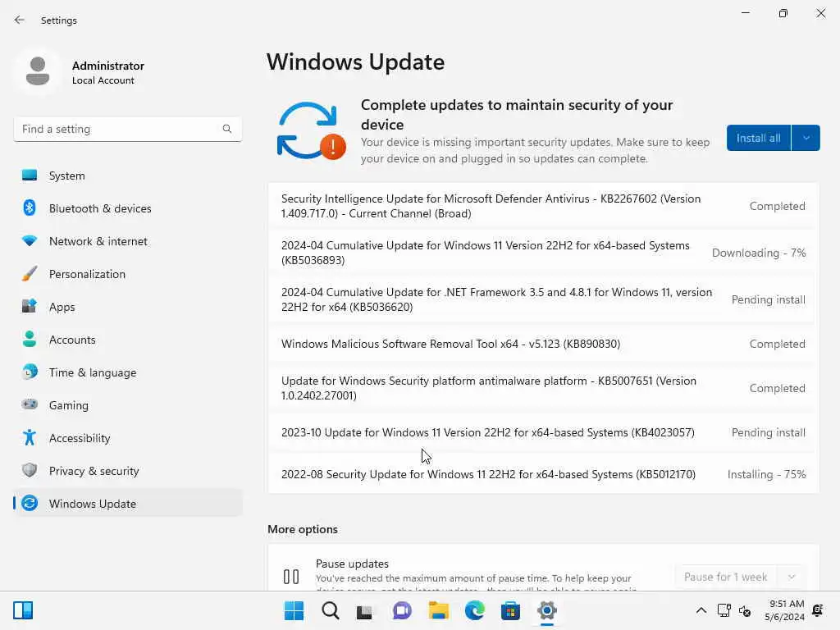Click the Install all button

758,138
